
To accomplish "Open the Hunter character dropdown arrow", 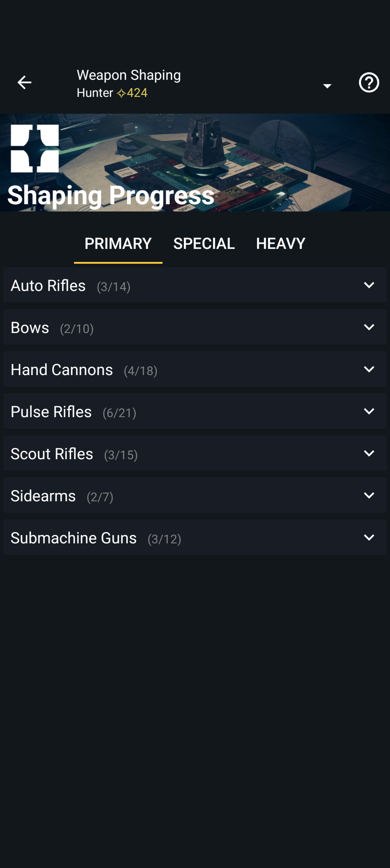I will (327, 86).
